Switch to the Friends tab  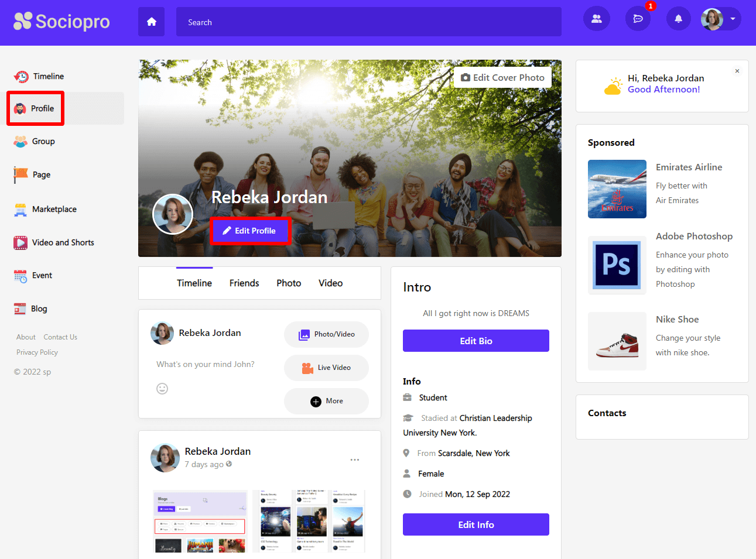pyautogui.click(x=244, y=283)
